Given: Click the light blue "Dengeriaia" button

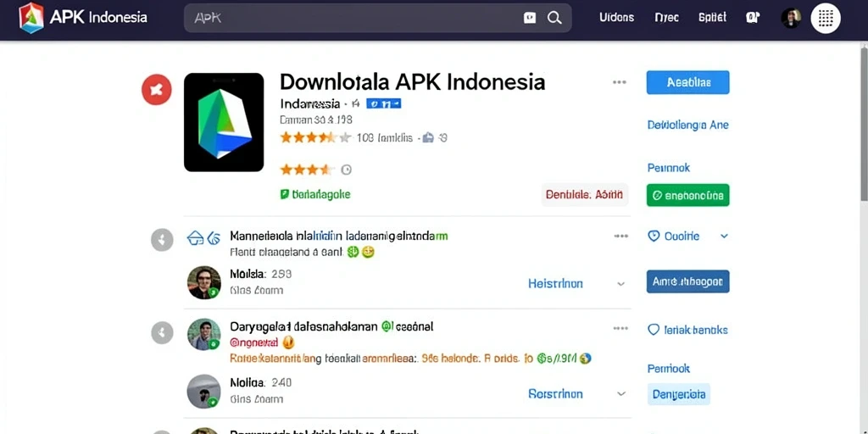Looking at the screenshot, I should (x=679, y=395).
